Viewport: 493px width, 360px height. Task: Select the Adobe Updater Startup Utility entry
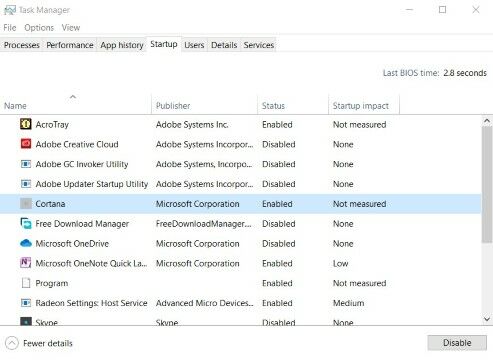pos(92,184)
